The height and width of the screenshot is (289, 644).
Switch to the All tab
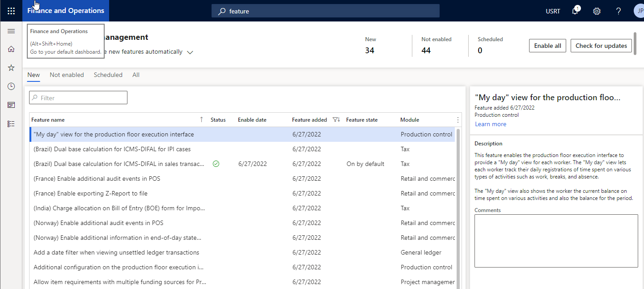(x=136, y=75)
